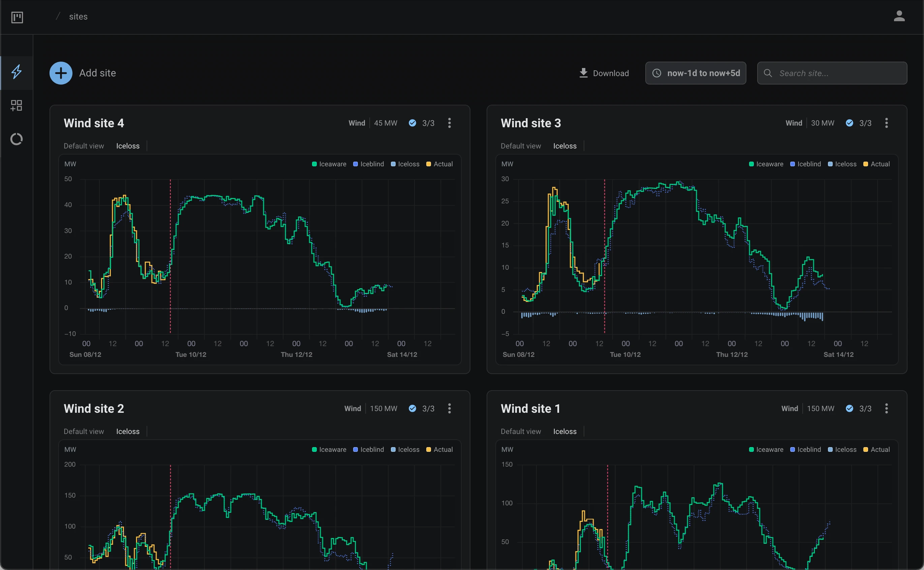
Task: Click the verified checkmark on Wind site 4
Action: (412, 123)
